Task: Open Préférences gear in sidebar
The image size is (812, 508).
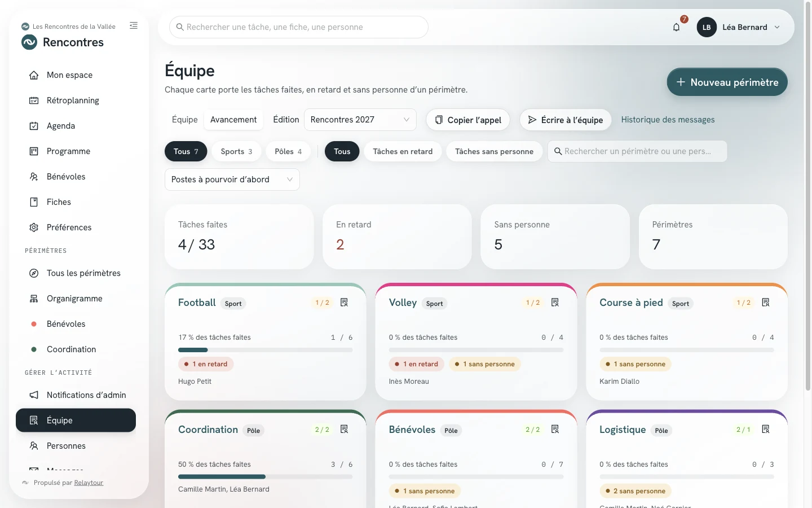Action: (x=34, y=227)
